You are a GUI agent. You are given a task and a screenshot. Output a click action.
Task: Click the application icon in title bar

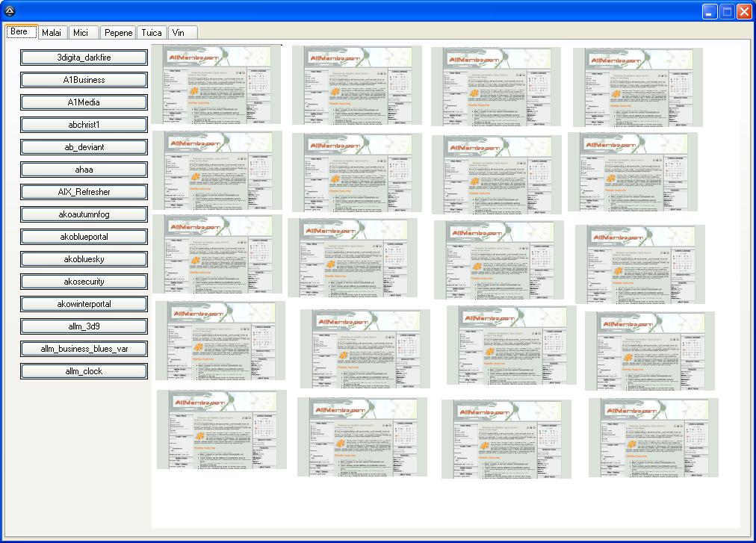click(x=10, y=10)
